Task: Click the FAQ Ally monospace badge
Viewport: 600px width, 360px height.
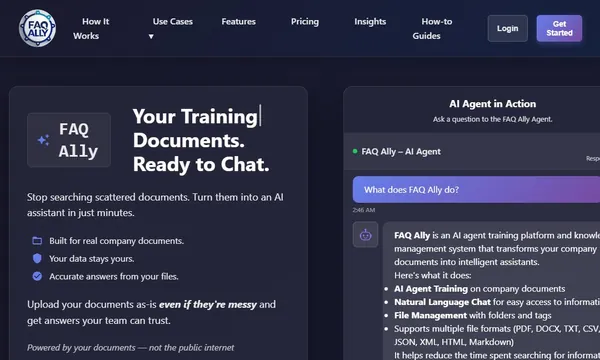Action: [x=69, y=140]
